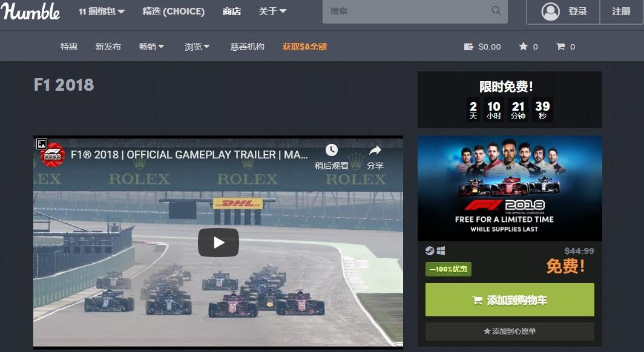Click 添加到购物车 add to cart button
The image size is (644, 352).
tap(510, 300)
